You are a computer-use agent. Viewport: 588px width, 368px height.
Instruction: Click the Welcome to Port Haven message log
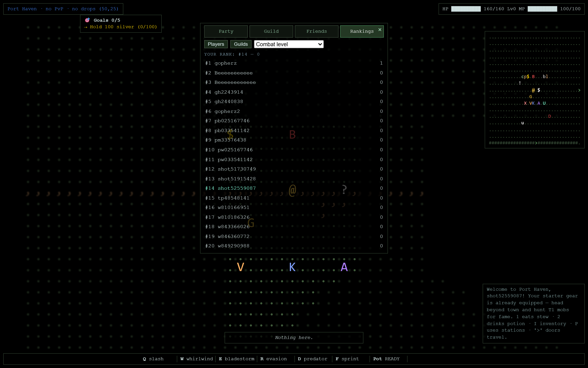pyautogui.click(x=533, y=313)
